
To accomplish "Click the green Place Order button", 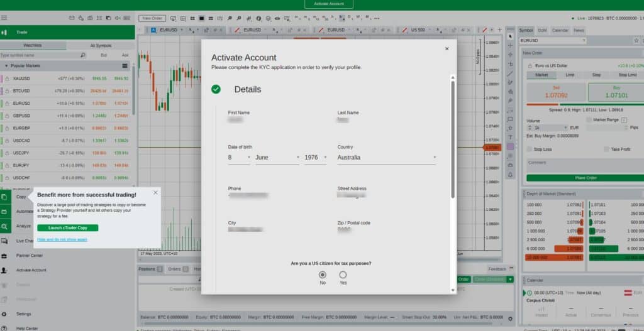I will (x=586, y=178).
